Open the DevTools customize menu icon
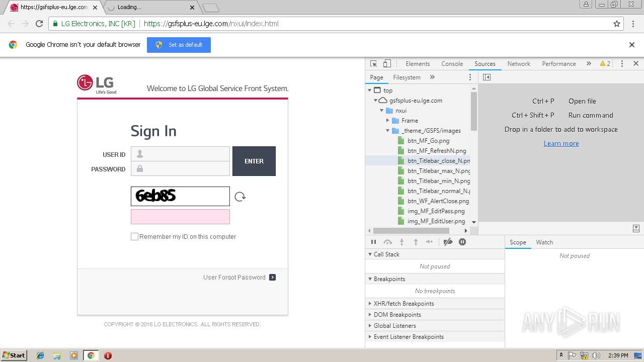644x362 pixels. tap(622, 64)
